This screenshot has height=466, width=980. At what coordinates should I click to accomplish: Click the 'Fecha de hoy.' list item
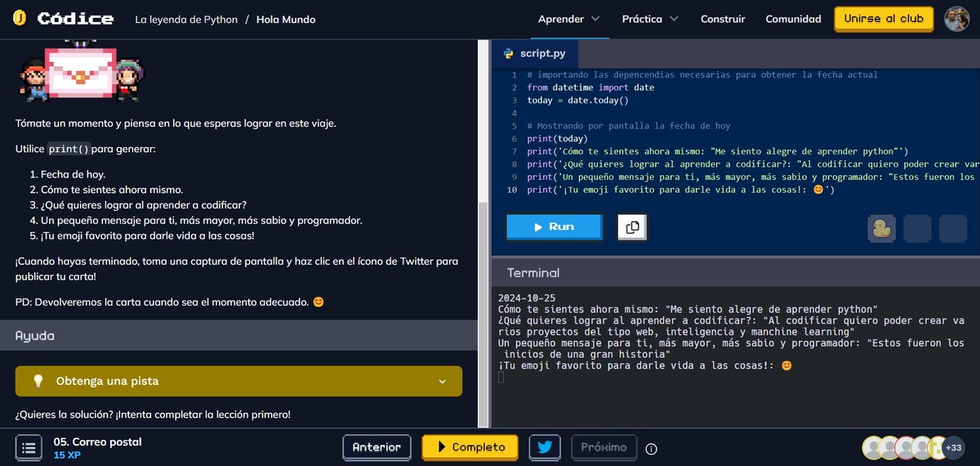[73, 175]
